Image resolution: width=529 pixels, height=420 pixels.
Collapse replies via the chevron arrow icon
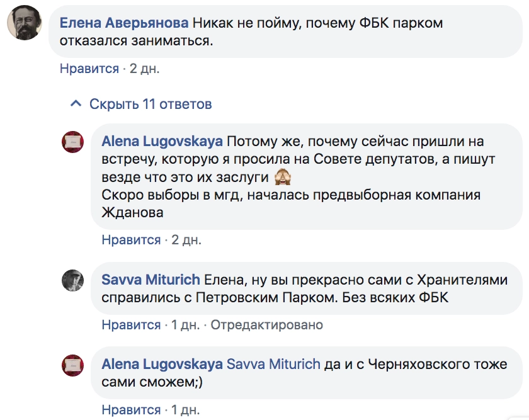click(76, 104)
